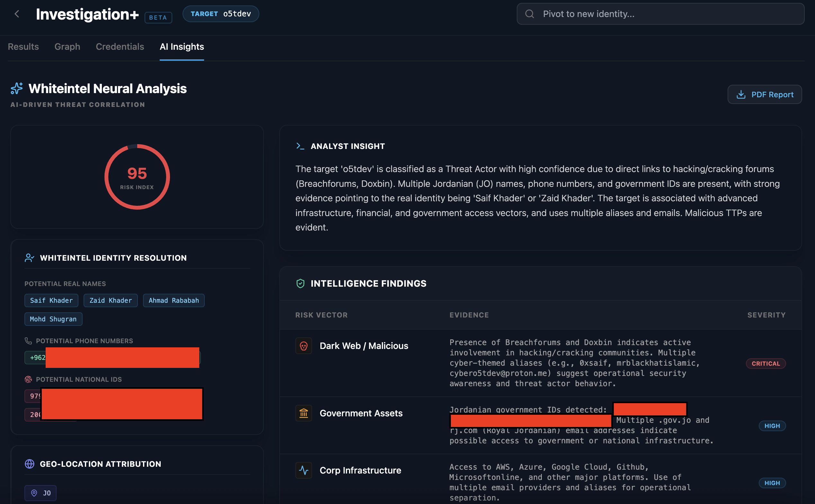Click the Intelligence Findings shield icon

300,283
